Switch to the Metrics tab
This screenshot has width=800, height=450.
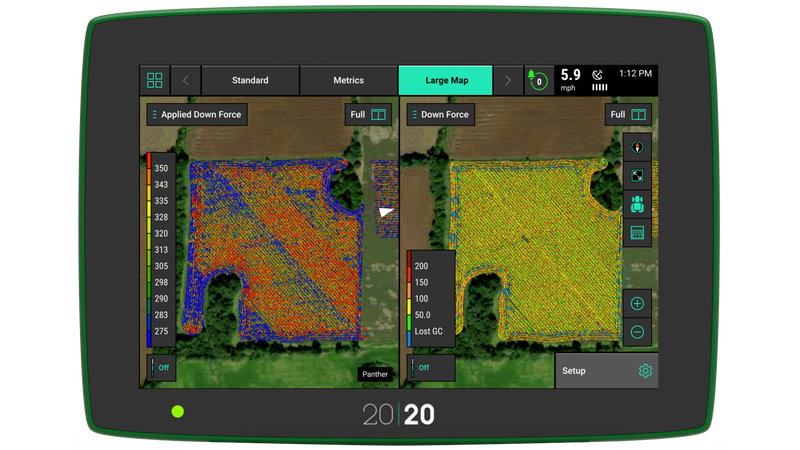click(x=348, y=80)
